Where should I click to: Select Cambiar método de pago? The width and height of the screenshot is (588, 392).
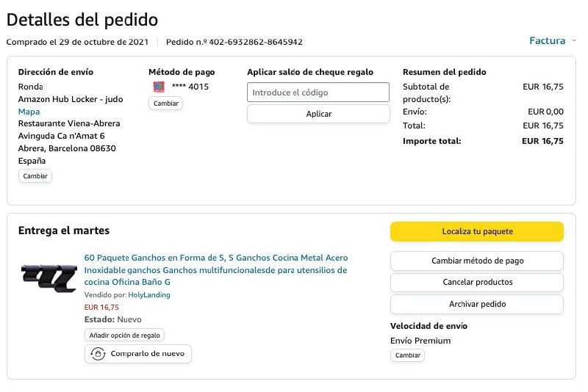click(477, 261)
